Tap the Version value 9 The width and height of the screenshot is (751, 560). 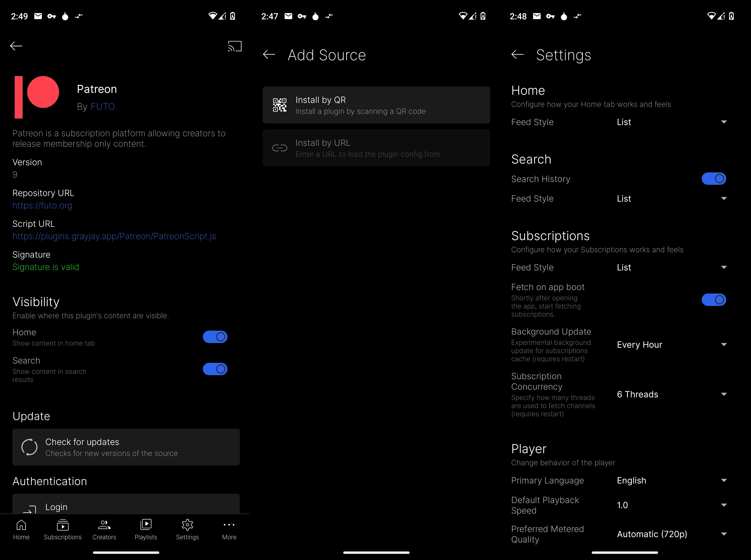click(15, 175)
